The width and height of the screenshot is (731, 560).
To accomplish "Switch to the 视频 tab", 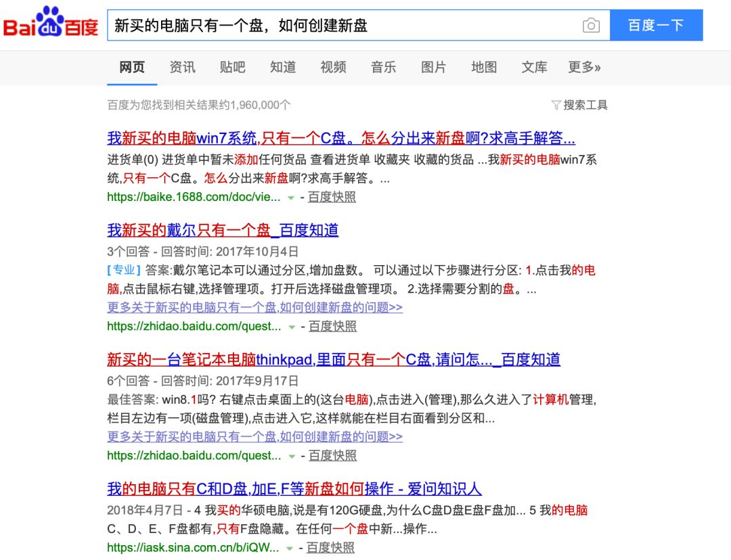I will tap(333, 67).
